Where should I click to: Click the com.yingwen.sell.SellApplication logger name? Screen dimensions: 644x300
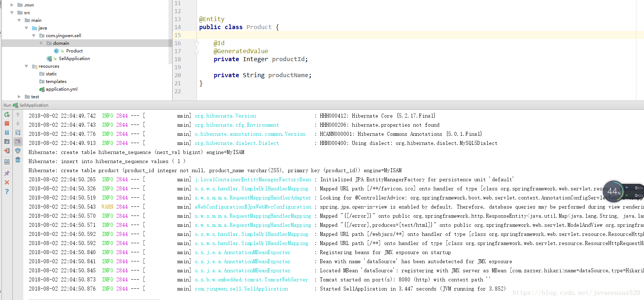click(241, 289)
